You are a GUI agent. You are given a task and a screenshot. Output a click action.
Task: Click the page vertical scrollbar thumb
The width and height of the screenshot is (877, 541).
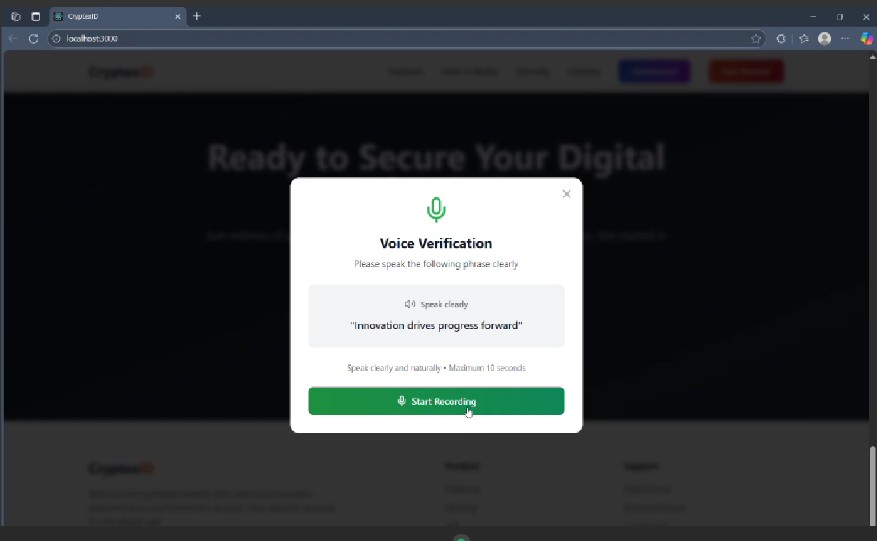click(x=873, y=484)
